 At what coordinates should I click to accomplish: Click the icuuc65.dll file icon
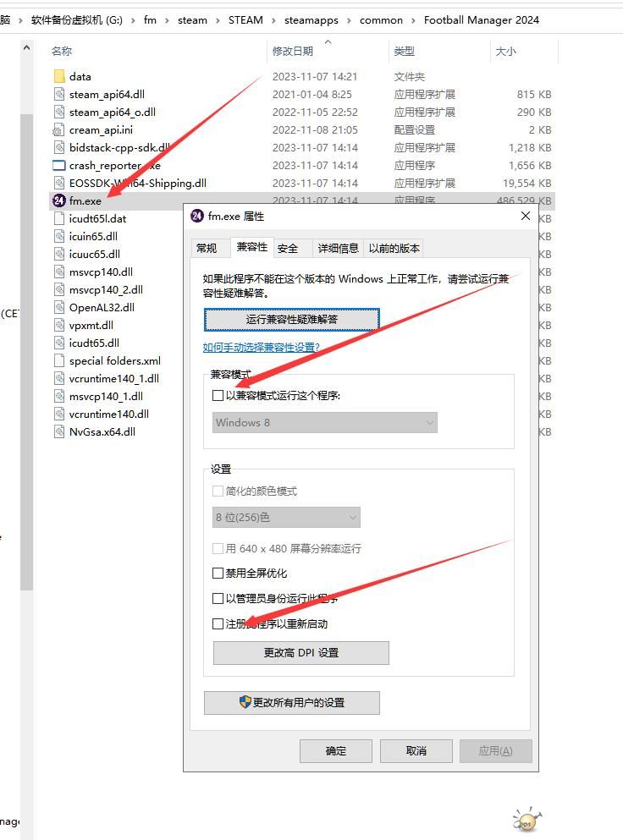[x=59, y=254]
